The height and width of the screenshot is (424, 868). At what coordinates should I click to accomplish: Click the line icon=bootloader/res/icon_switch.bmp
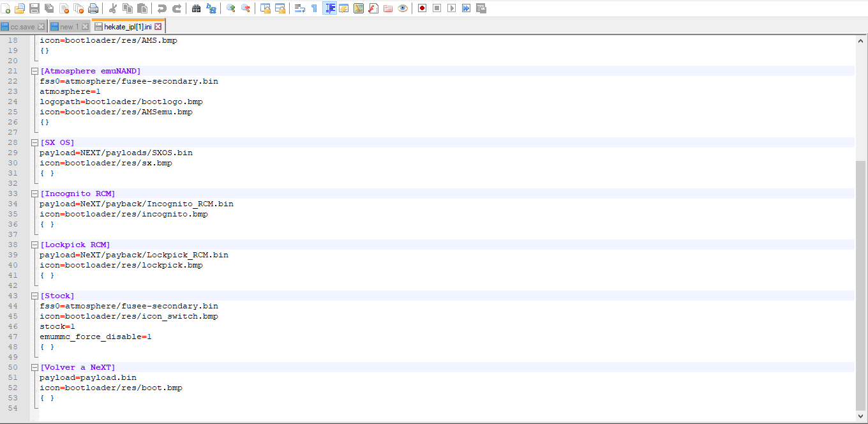(x=129, y=317)
